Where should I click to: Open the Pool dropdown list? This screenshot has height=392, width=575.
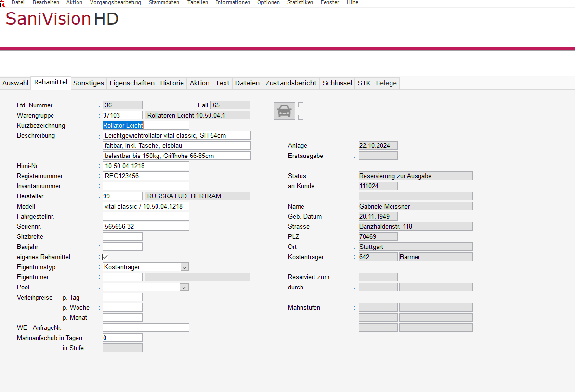[184, 287]
